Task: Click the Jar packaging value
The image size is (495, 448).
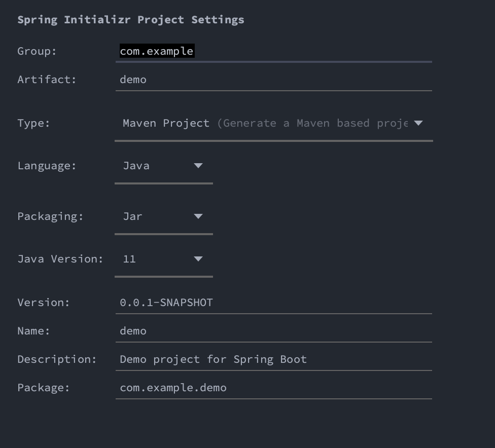Action: pos(132,216)
